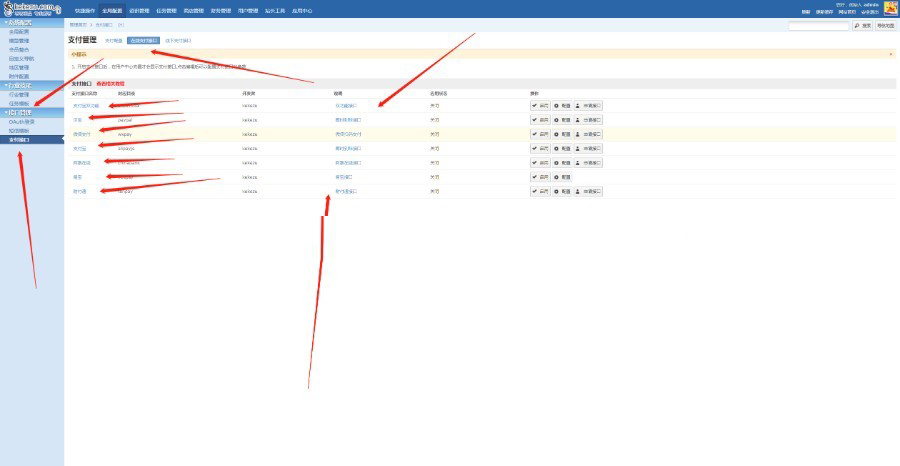This screenshot has width=900, height=466.
Task: Open the 财付通 interface name link
Action: [x=79, y=191]
